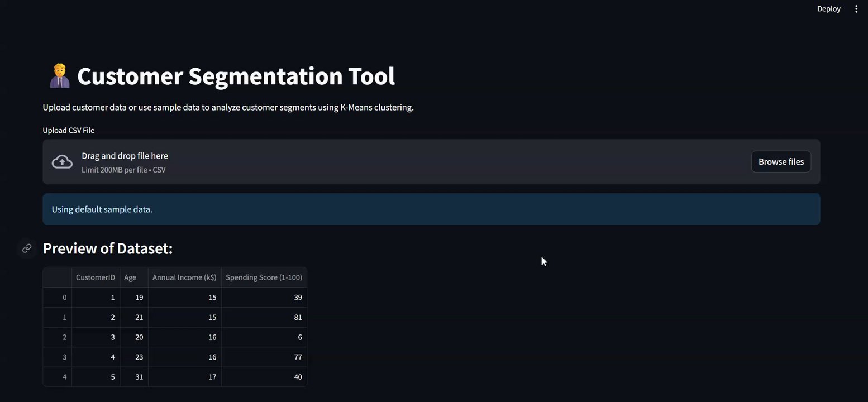Click the 'Using default sample data.' banner
868x402 pixels.
431,209
